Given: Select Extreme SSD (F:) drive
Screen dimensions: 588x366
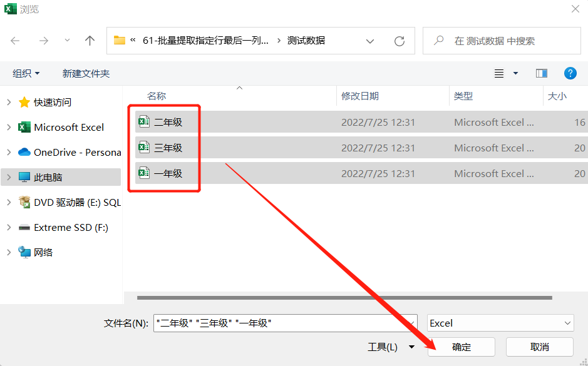Looking at the screenshot, I should (71, 227).
